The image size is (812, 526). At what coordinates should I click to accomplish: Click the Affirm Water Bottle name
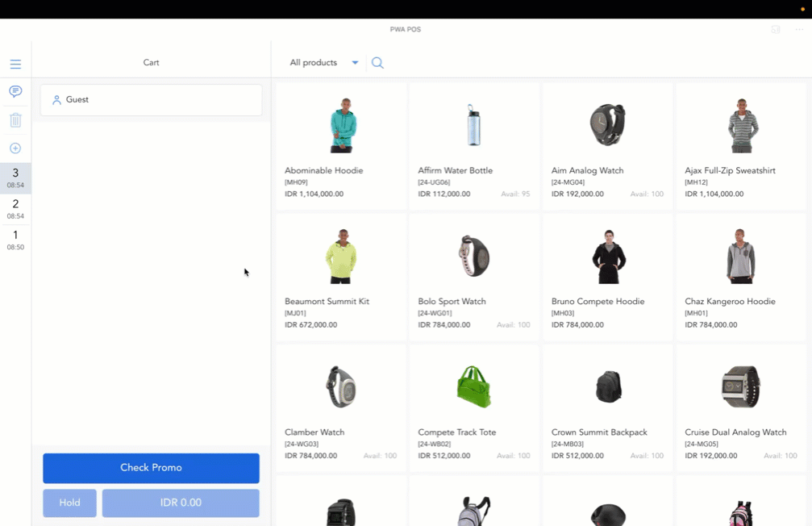(456, 170)
